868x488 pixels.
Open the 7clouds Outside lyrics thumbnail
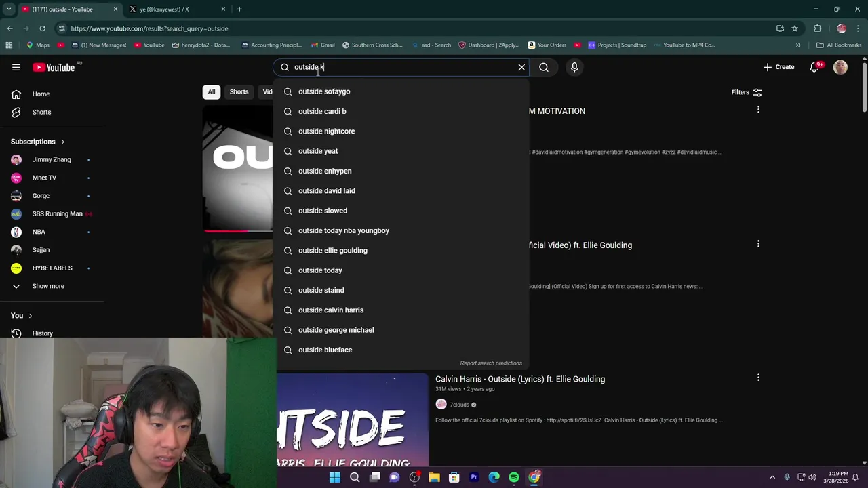click(x=353, y=420)
